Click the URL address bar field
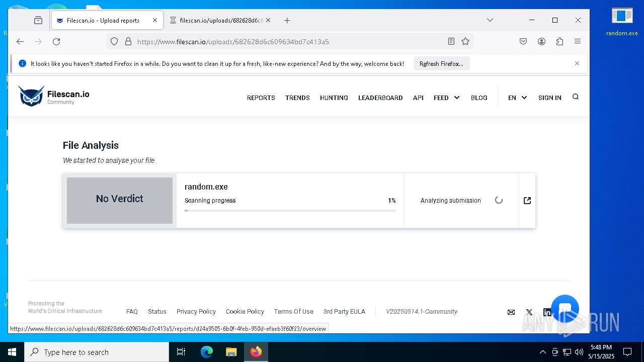 (x=289, y=42)
